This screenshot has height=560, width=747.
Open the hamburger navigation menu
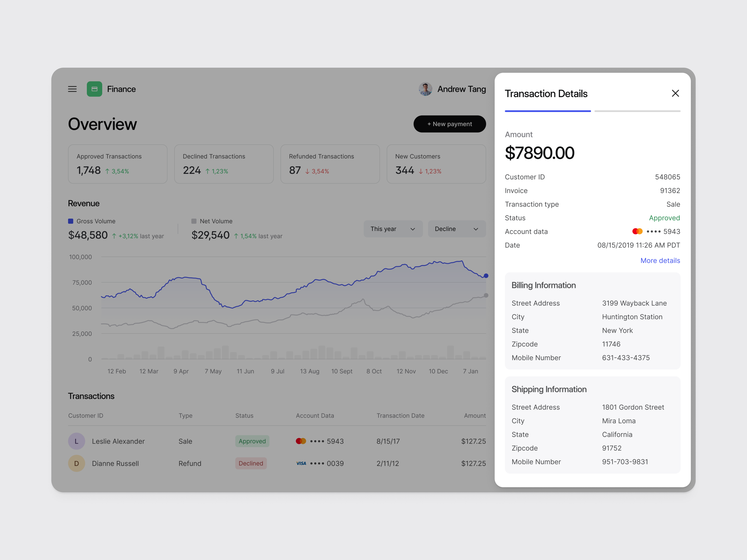pyautogui.click(x=72, y=89)
